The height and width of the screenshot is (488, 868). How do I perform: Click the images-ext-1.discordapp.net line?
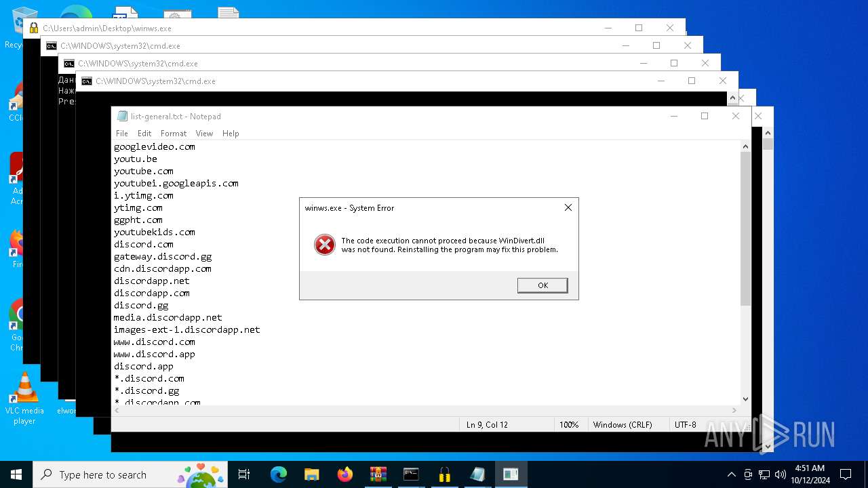coord(187,329)
